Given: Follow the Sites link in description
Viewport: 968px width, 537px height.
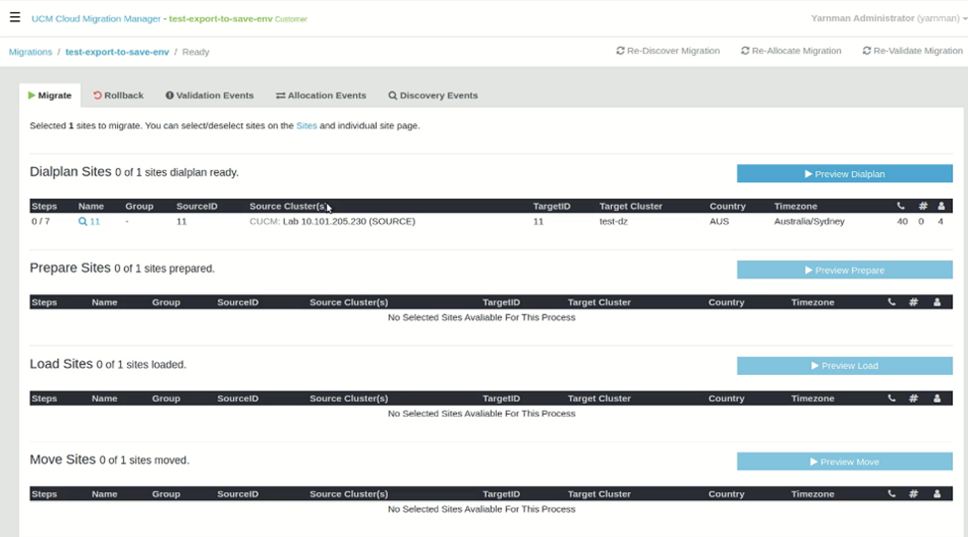Looking at the screenshot, I should (x=306, y=125).
